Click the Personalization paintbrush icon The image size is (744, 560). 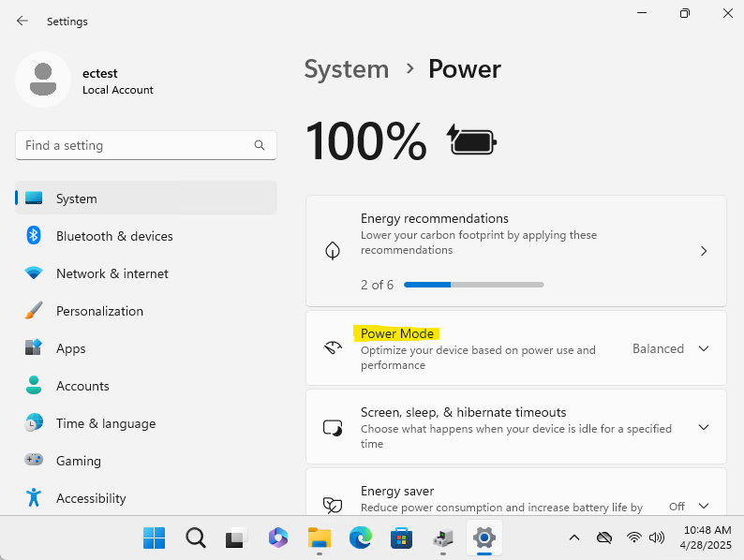point(34,311)
